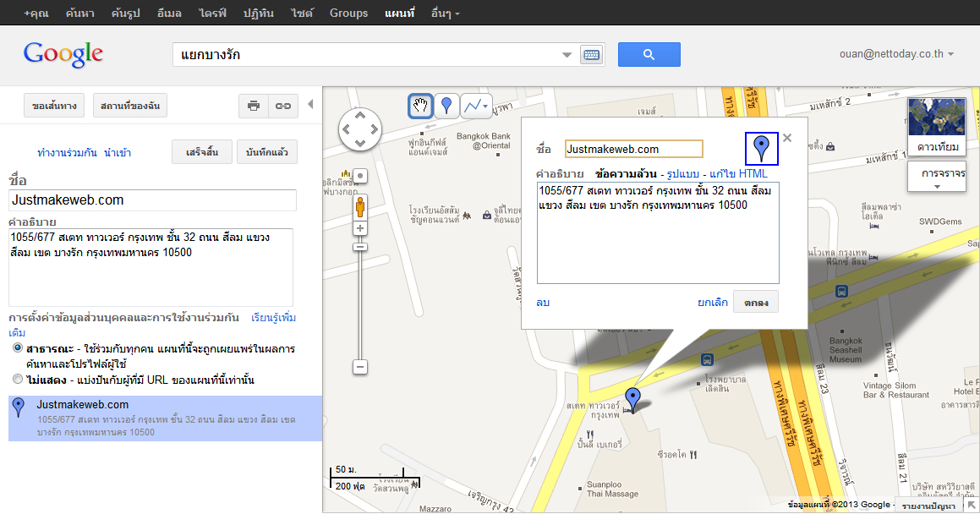Click the link chain icon

click(x=283, y=106)
